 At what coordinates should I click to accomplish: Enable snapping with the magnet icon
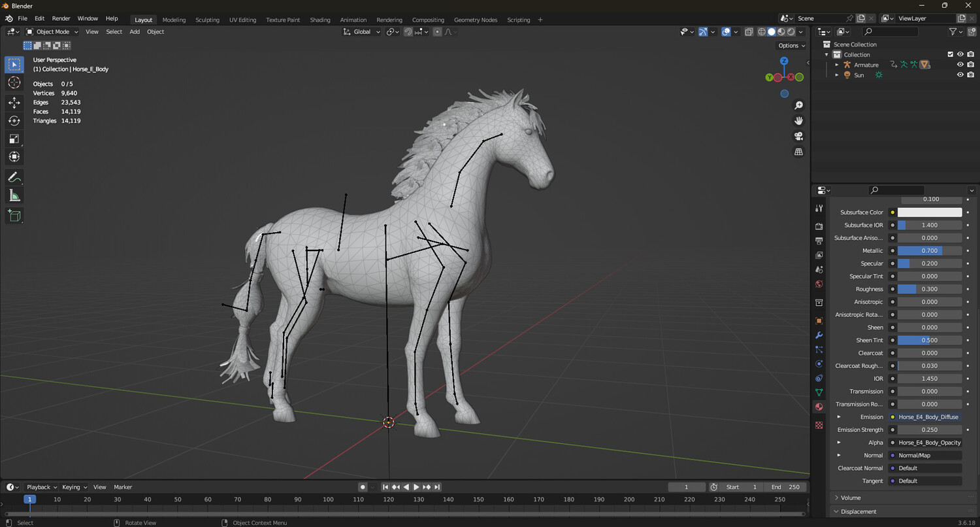(x=408, y=31)
